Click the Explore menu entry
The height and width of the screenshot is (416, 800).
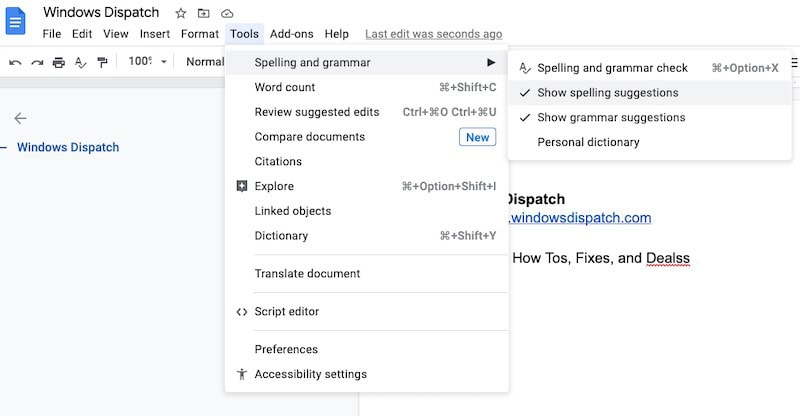[x=366, y=186]
